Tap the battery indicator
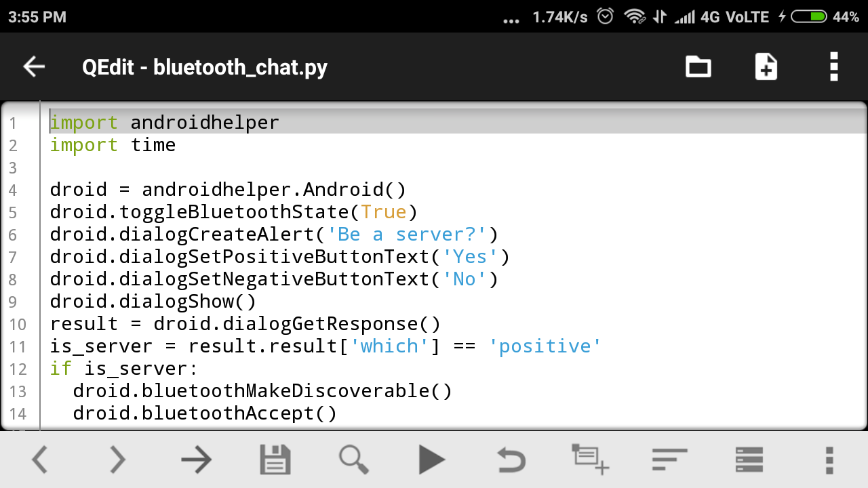 (809, 17)
